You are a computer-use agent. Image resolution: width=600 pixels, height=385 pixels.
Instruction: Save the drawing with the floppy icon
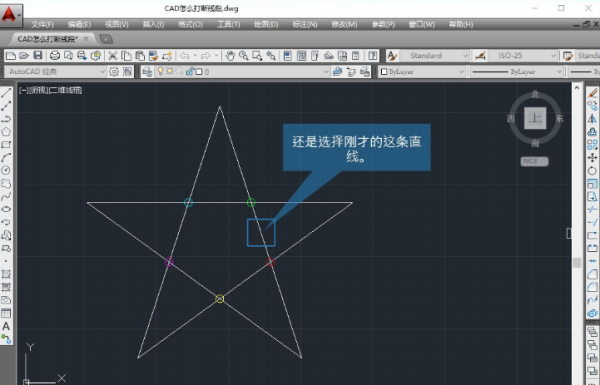point(38,56)
